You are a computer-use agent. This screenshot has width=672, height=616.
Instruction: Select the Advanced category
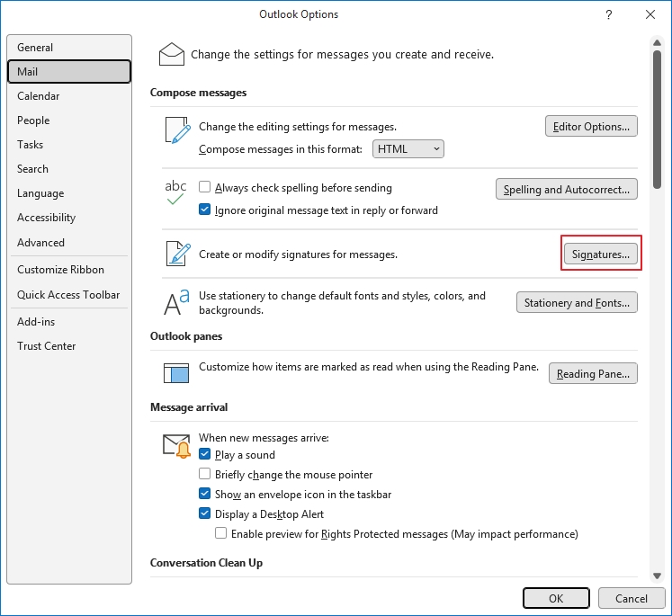click(69, 243)
